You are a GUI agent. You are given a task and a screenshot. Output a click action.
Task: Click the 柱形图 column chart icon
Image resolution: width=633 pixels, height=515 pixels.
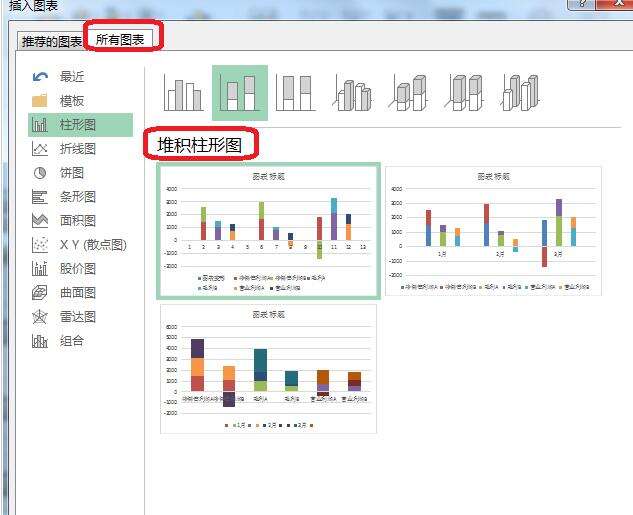[x=40, y=125]
